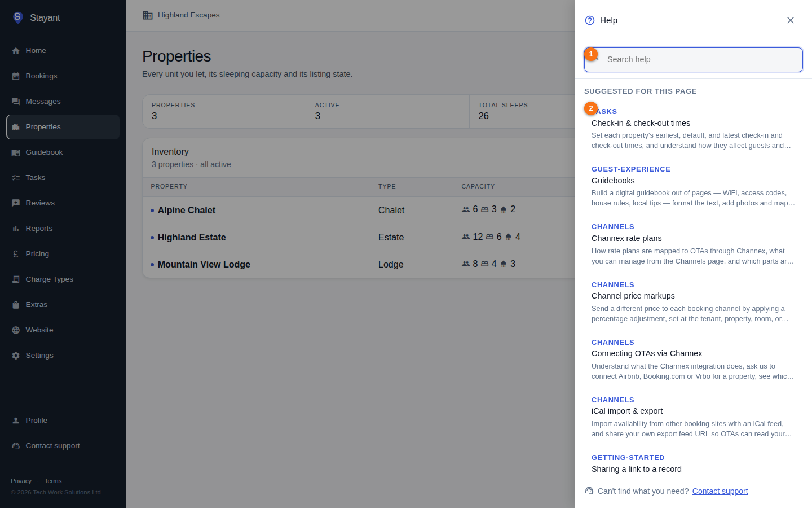Click the Help question mark icon
812x508 pixels.
(590, 20)
